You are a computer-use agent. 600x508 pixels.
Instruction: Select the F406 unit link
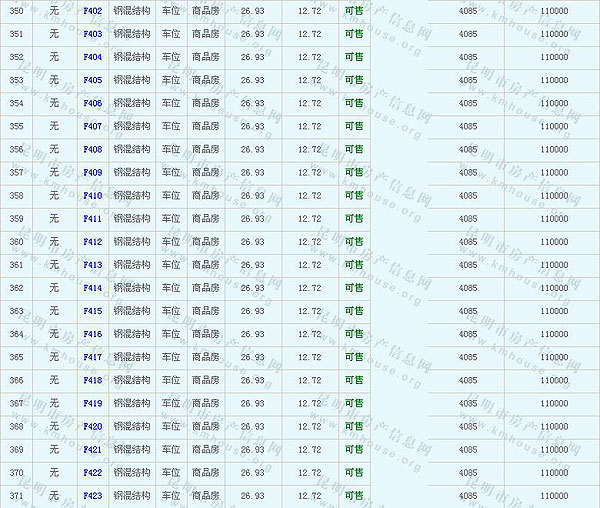click(x=92, y=103)
